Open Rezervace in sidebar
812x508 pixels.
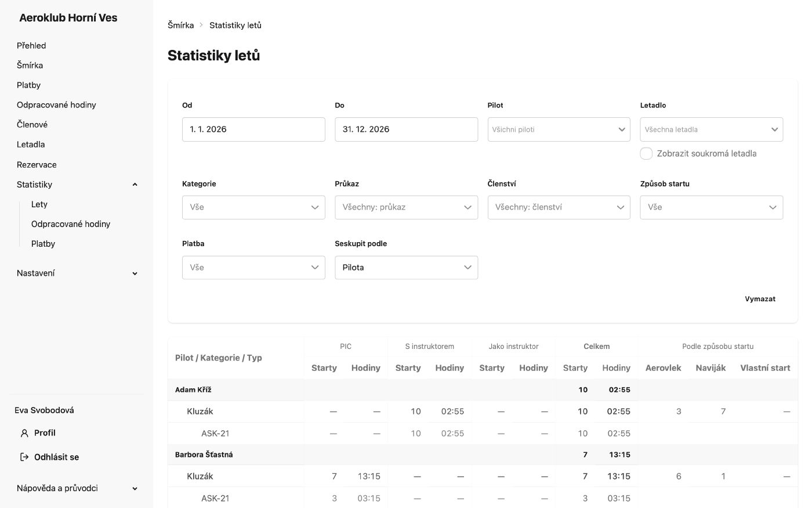point(37,165)
